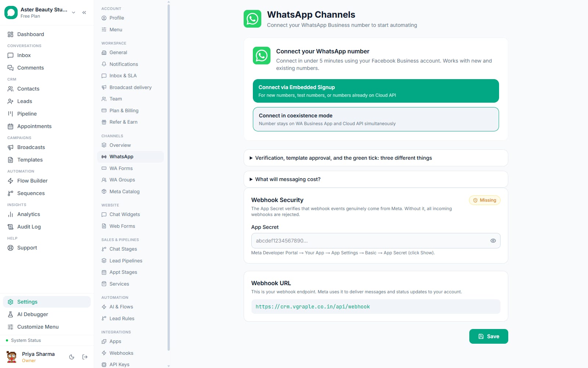Save the webhook settings

(488, 336)
